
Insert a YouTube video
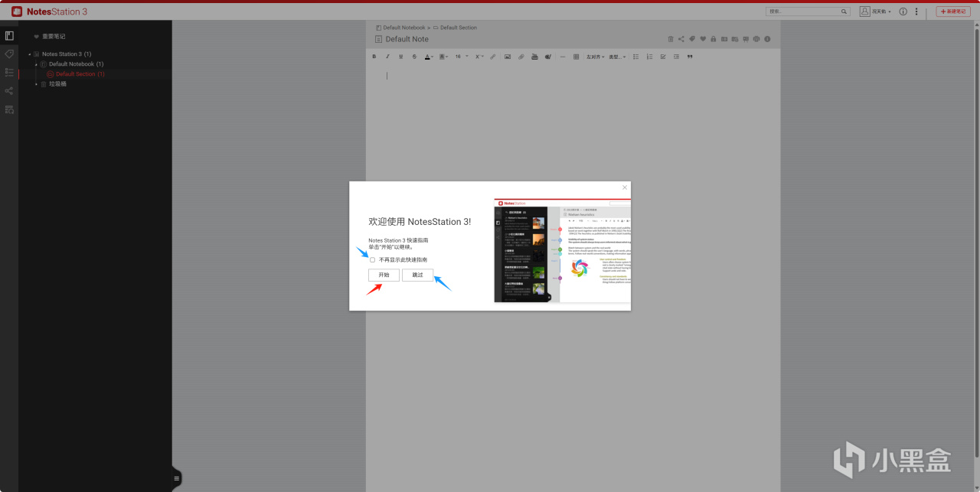534,57
